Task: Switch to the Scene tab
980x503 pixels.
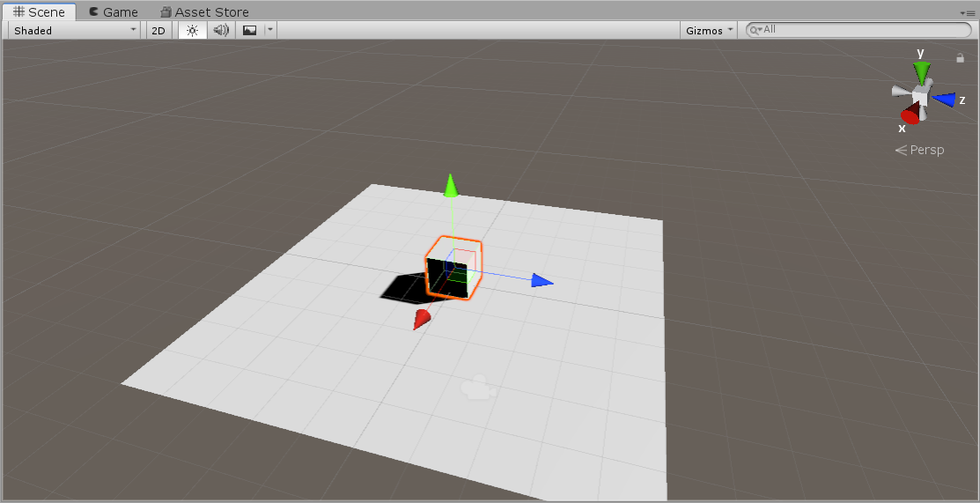Action: tap(39, 11)
